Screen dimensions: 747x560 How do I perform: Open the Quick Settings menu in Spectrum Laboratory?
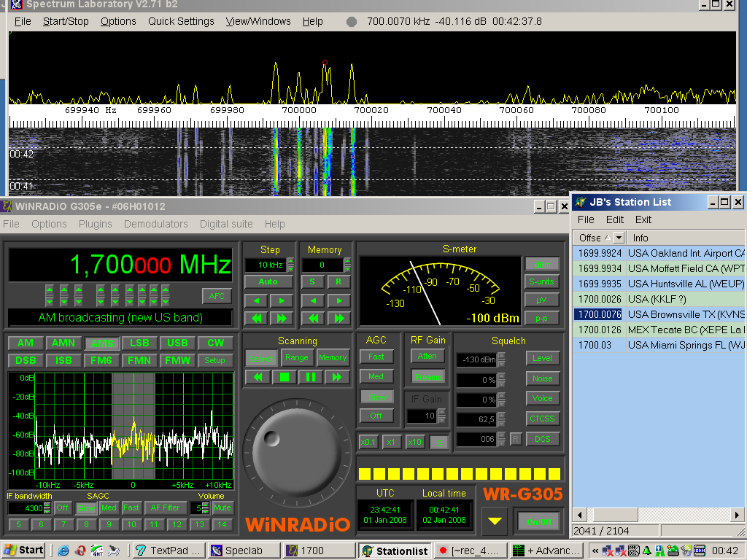(181, 21)
